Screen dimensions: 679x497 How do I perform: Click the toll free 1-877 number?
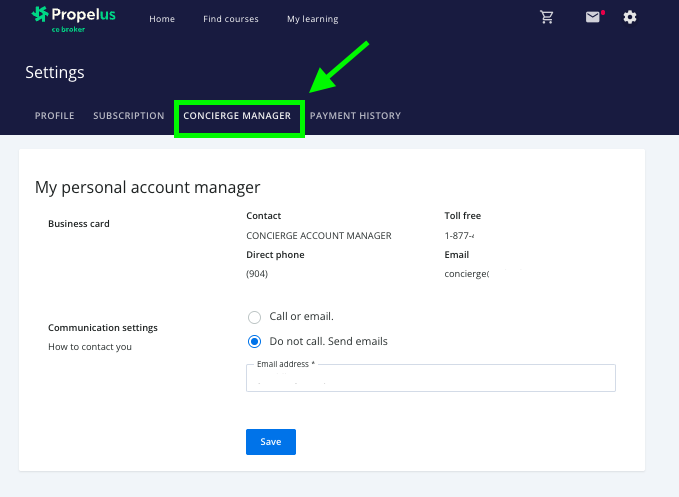(459, 236)
